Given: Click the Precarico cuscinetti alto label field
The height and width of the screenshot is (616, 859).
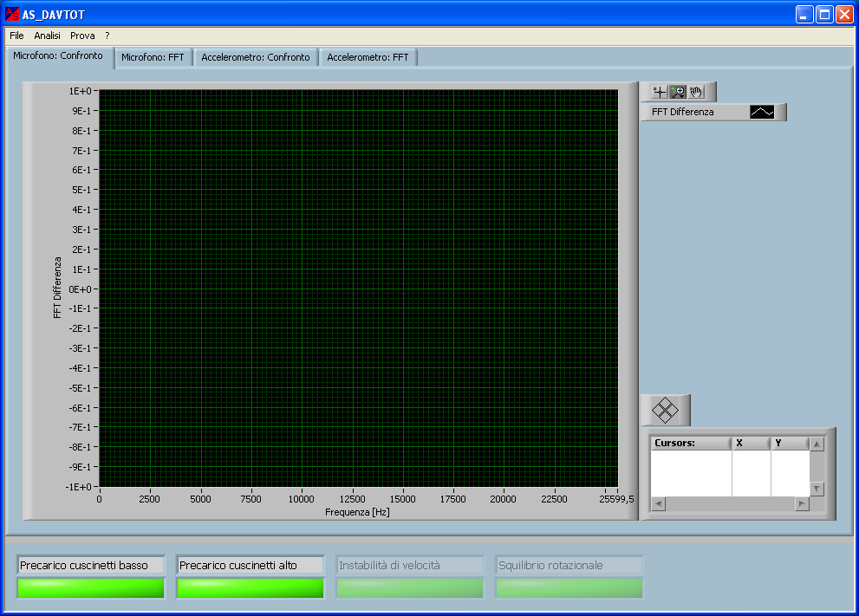Looking at the screenshot, I should (x=251, y=566).
